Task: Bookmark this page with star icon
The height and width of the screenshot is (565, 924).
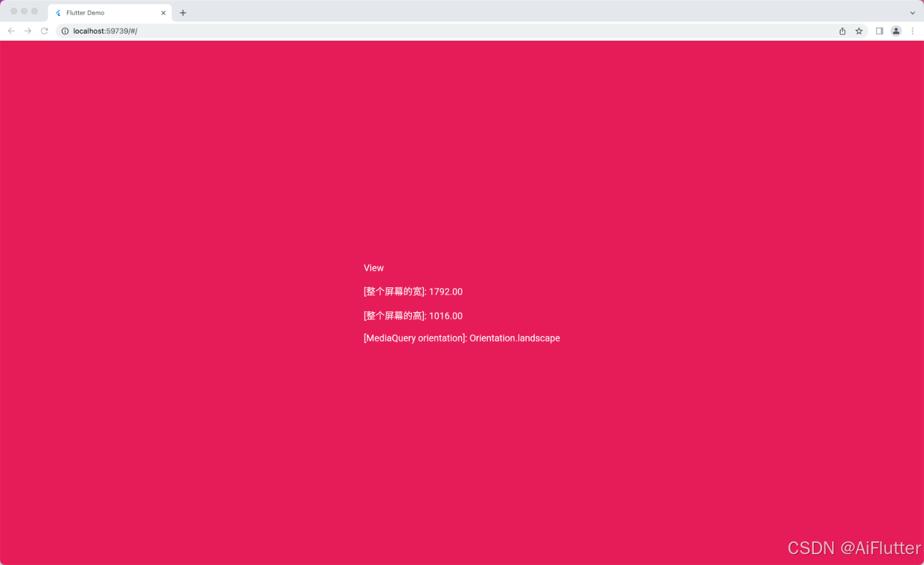Action: pyautogui.click(x=859, y=31)
